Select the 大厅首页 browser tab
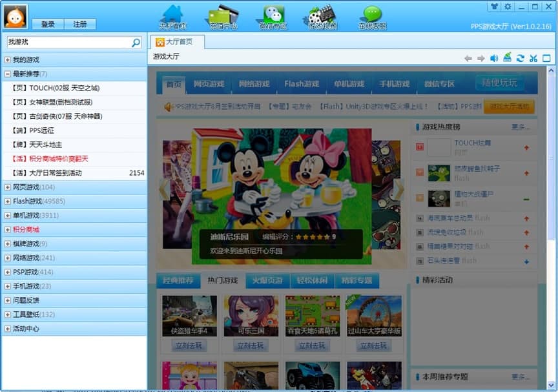Screen dimensions: 558x392 click(177, 42)
